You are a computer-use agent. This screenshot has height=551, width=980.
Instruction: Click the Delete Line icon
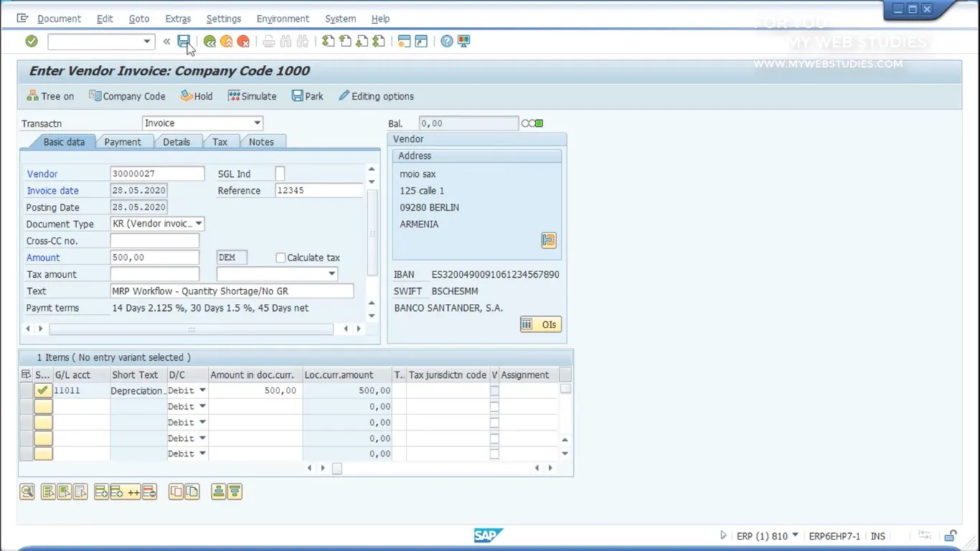tap(149, 491)
